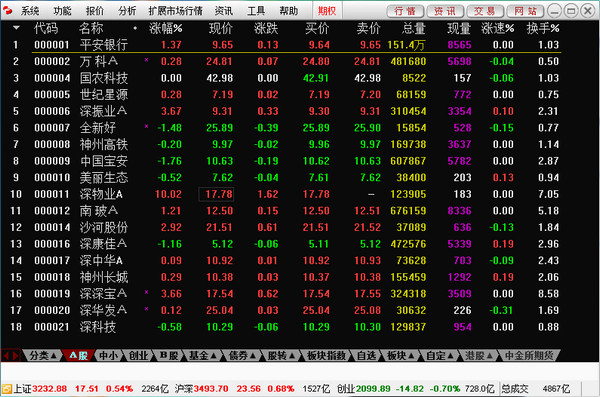Screen dimensions: 600x397
Task: Open the 系统 menu
Action: coord(30,11)
